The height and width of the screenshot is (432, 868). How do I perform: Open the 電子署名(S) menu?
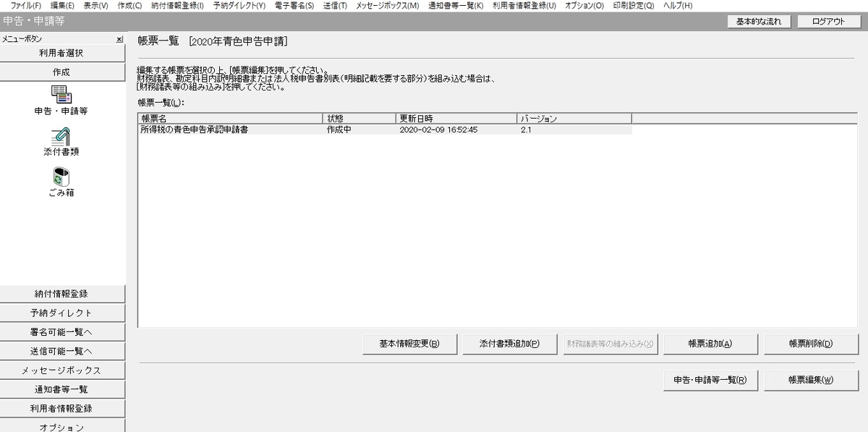click(x=294, y=6)
